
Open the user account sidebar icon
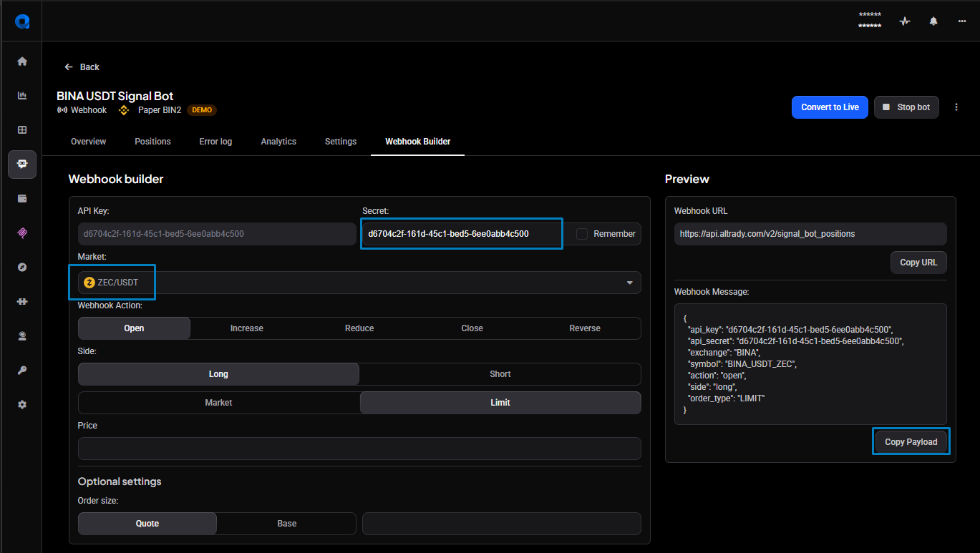(x=22, y=336)
